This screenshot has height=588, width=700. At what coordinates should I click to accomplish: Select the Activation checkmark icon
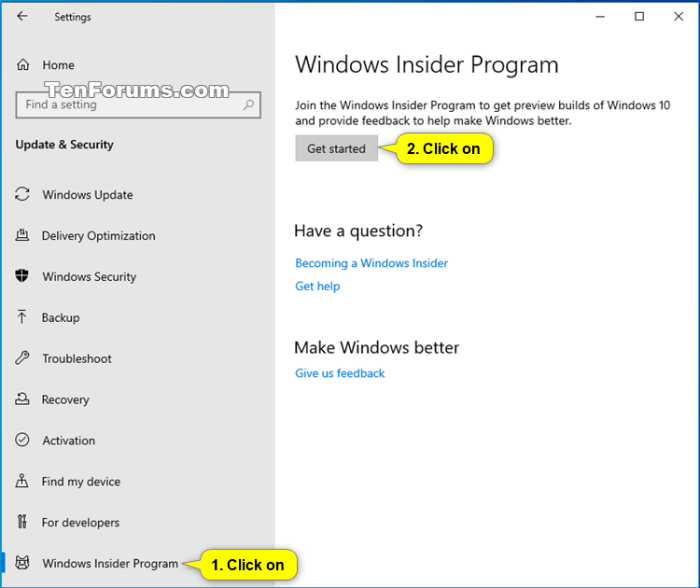coord(22,440)
